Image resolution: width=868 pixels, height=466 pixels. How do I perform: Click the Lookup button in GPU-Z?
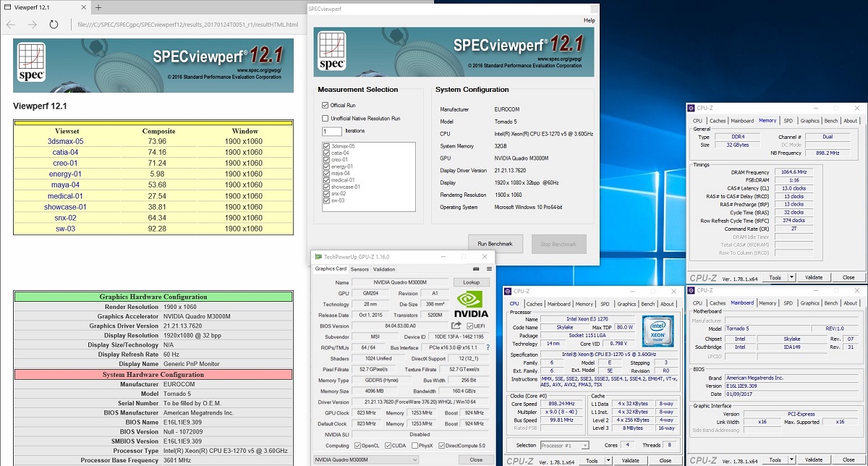(x=471, y=282)
